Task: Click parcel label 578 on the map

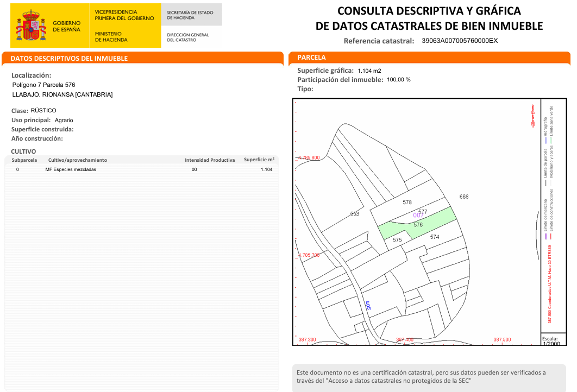Action: (x=407, y=202)
